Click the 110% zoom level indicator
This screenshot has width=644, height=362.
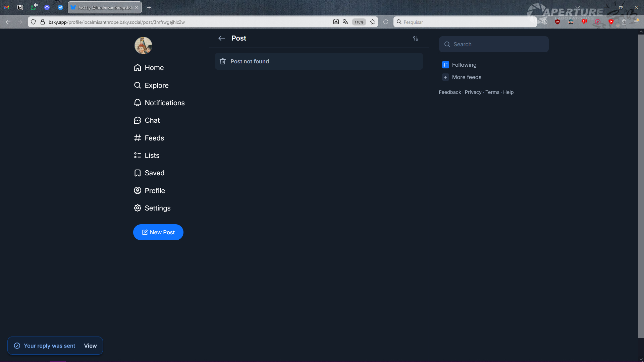tap(359, 22)
